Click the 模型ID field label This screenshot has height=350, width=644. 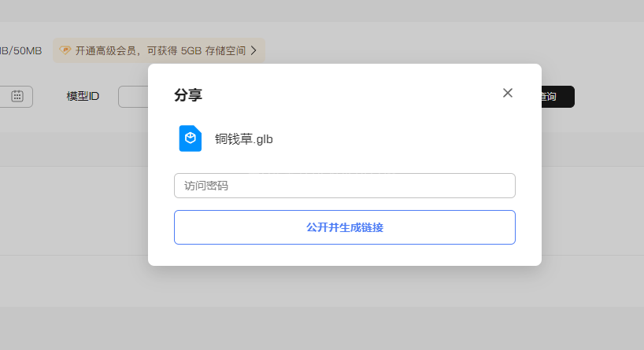(x=83, y=96)
